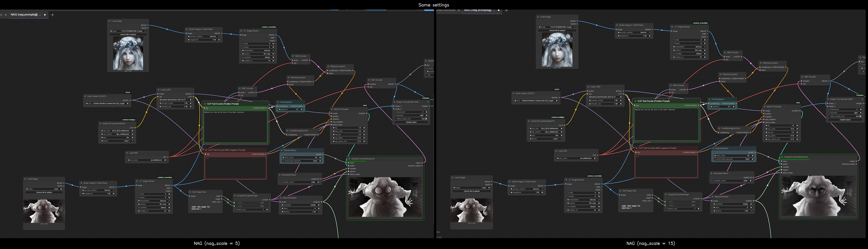Collapse the VAE Decode node in right workflow
This screenshot has height=249, width=868.
[803, 77]
